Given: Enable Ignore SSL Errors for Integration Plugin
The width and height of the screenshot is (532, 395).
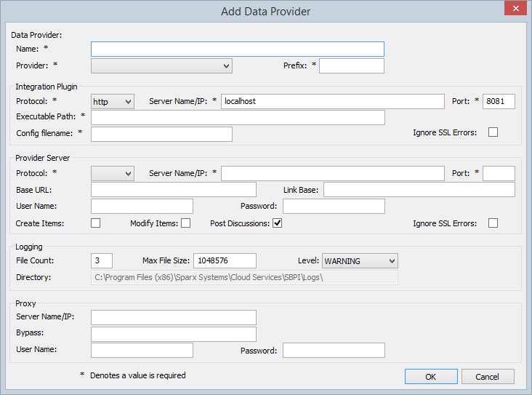Looking at the screenshot, I should click(x=493, y=132).
